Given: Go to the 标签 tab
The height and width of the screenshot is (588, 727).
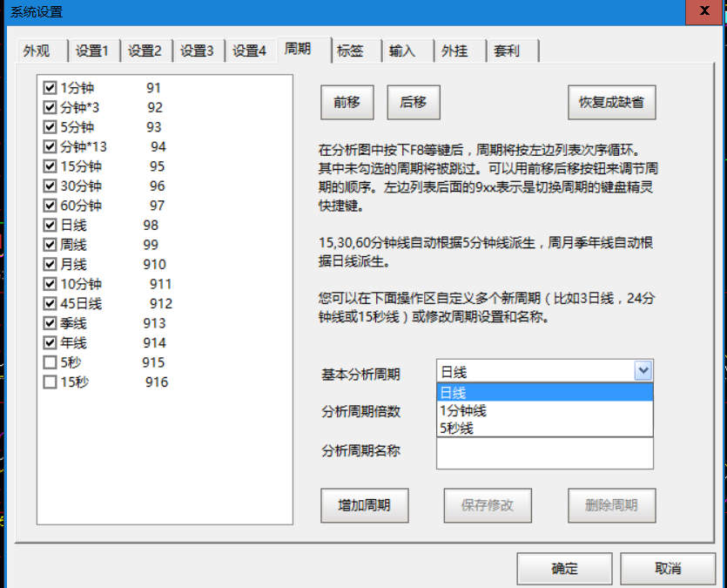Looking at the screenshot, I should point(350,51).
